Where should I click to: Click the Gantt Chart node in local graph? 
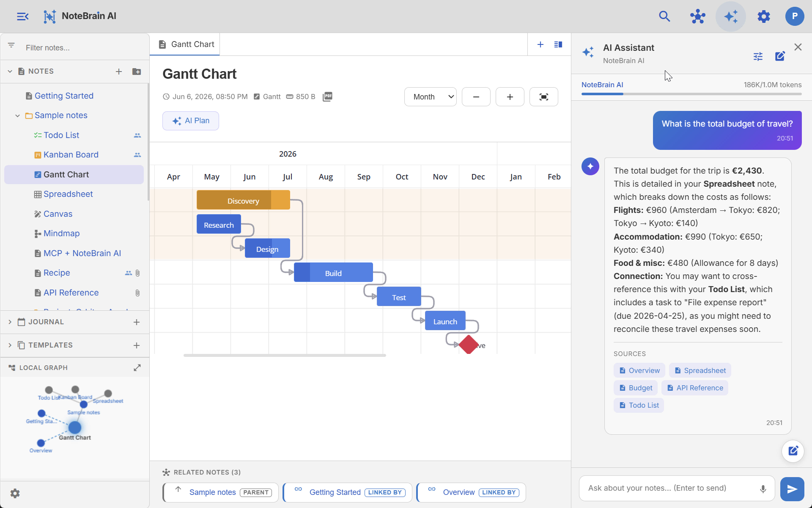coord(75,428)
